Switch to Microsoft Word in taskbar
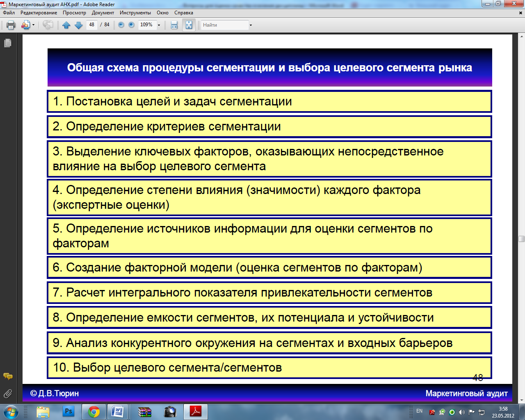This screenshot has height=420, width=525. click(x=119, y=412)
